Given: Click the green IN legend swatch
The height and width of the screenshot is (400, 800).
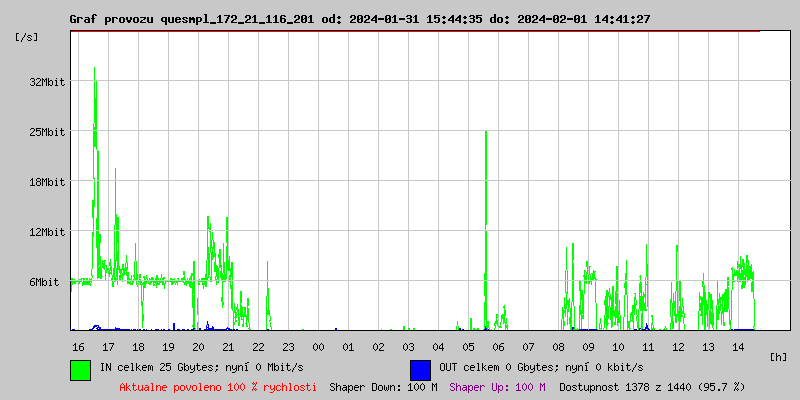Looking at the screenshot, I should (x=80, y=369).
